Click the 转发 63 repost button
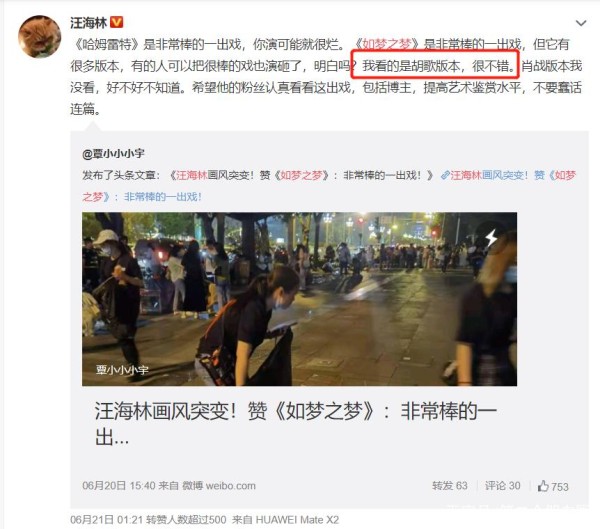The image size is (600, 529). pos(450,486)
